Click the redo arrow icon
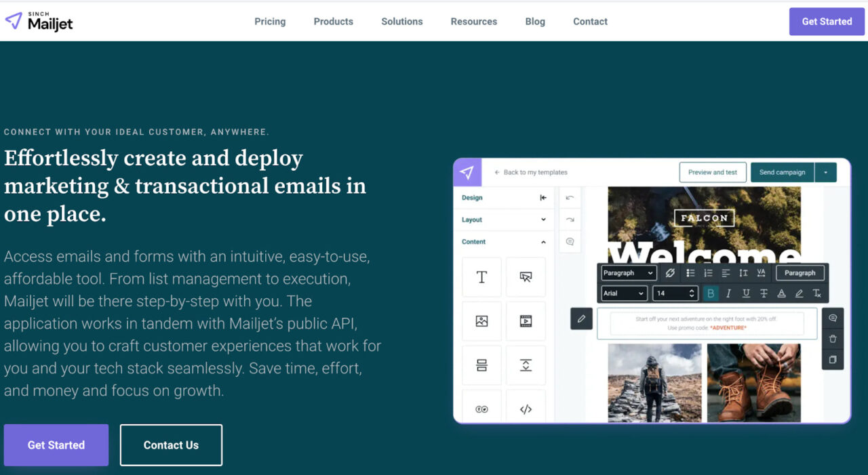This screenshot has width=868, height=475. pyautogui.click(x=570, y=220)
